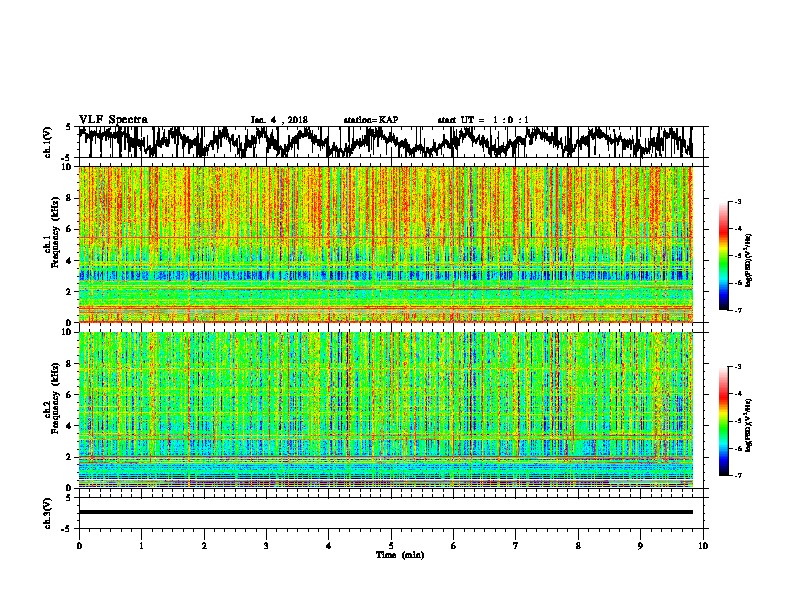792x612 pixels.
Task: Click tick label 1 on the time axis
Action: pyautogui.click(x=141, y=546)
